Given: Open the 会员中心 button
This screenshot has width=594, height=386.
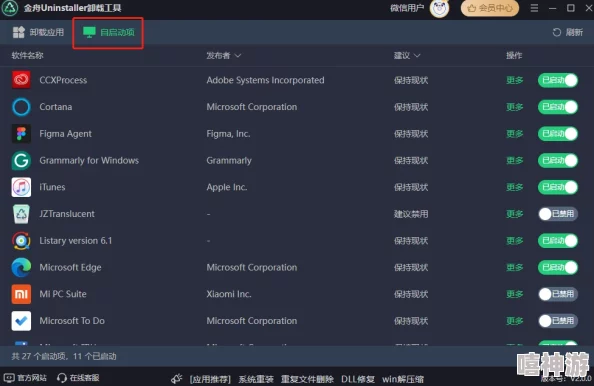Looking at the screenshot, I should 489,8.
